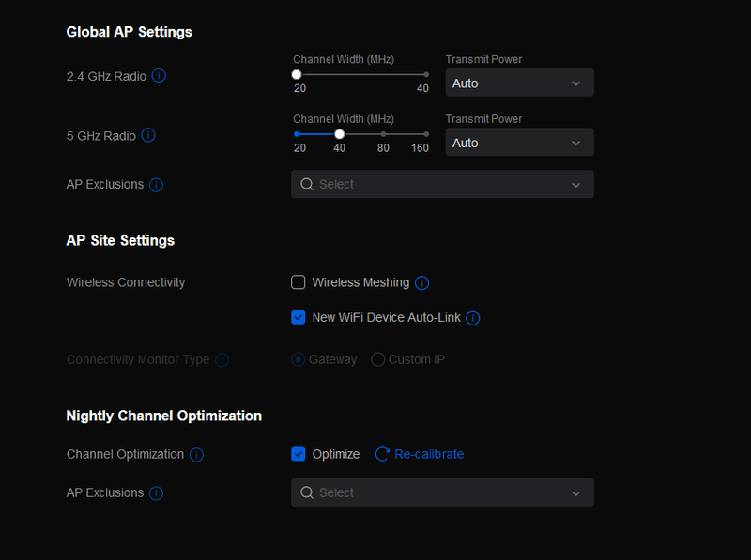Screen dimensions: 751x560
Task: Show info for Connectivity Monitor Type
Action: pos(222,360)
